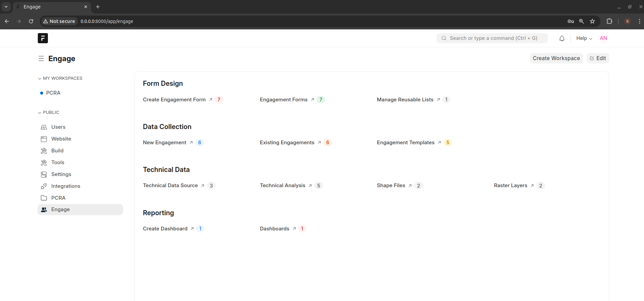Click the Tools sidebar icon
Viewport: 644px width, 301px height.
pos(44,162)
